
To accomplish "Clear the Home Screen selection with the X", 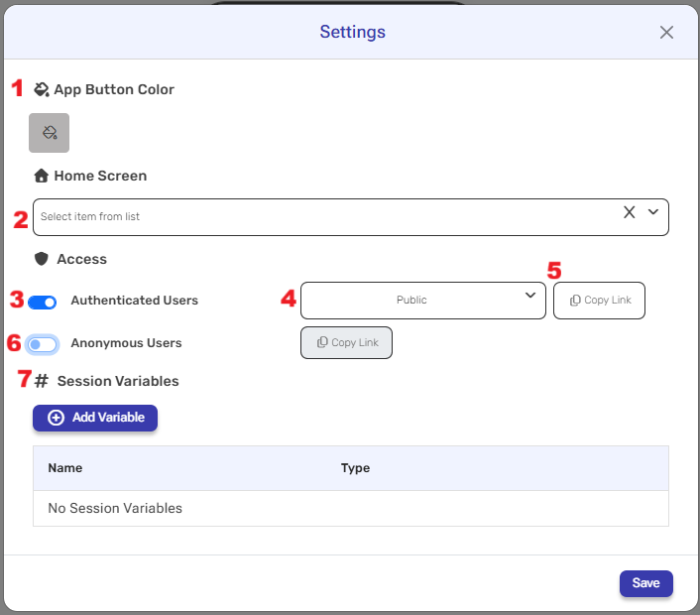I will point(629,212).
